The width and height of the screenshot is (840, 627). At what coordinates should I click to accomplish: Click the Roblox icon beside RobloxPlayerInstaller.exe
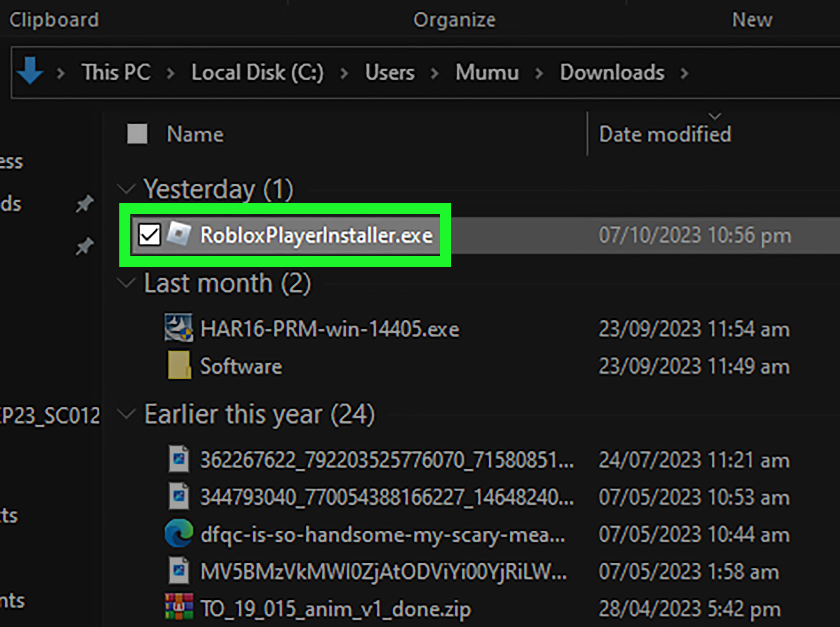pyautogui.click(x=179, y=234)
